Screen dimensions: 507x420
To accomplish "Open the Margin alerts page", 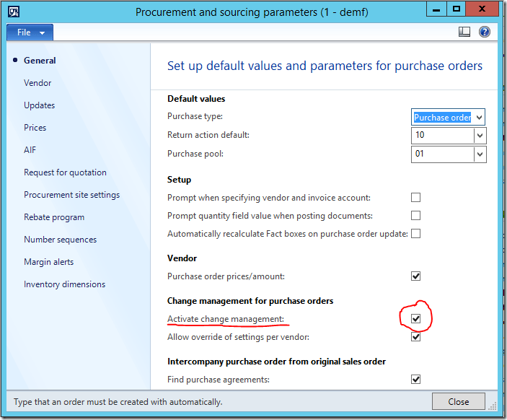I will tap(48, 262).
